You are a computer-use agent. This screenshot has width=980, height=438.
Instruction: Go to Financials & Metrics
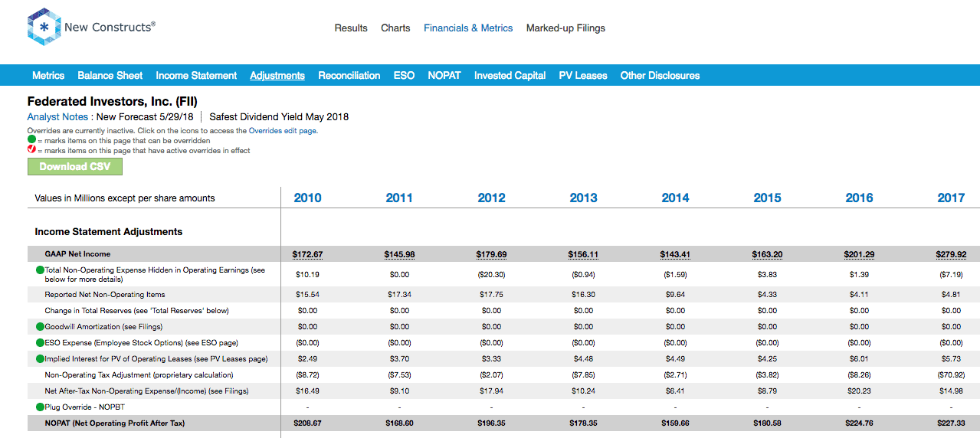click(x=468, y=28)
